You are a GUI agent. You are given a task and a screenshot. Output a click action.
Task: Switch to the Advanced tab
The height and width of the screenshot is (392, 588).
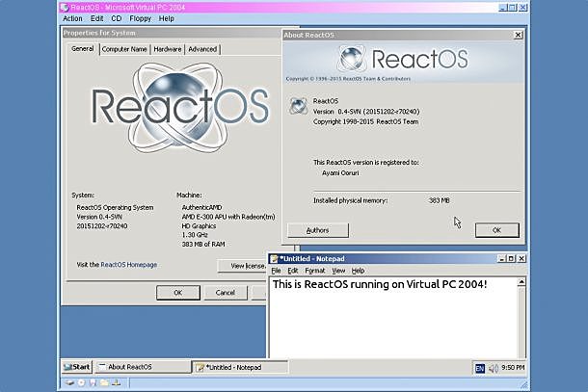click(x=202, y=49)
